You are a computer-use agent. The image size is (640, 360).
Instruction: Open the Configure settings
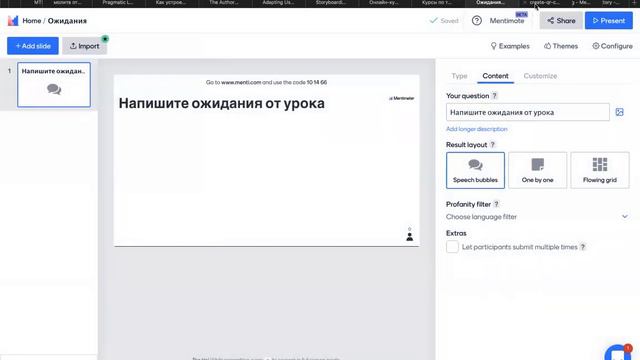point(612,46)
